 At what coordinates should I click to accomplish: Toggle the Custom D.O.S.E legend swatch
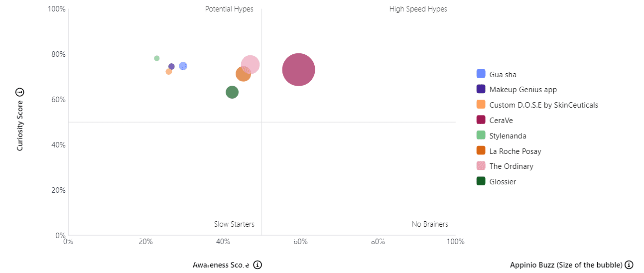tap(481, 105)
